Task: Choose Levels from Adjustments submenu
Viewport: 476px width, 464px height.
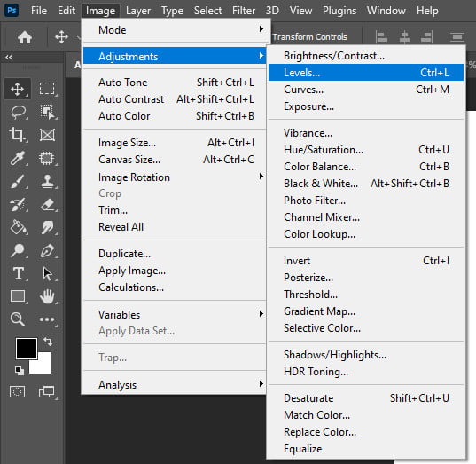Action: 366,73
